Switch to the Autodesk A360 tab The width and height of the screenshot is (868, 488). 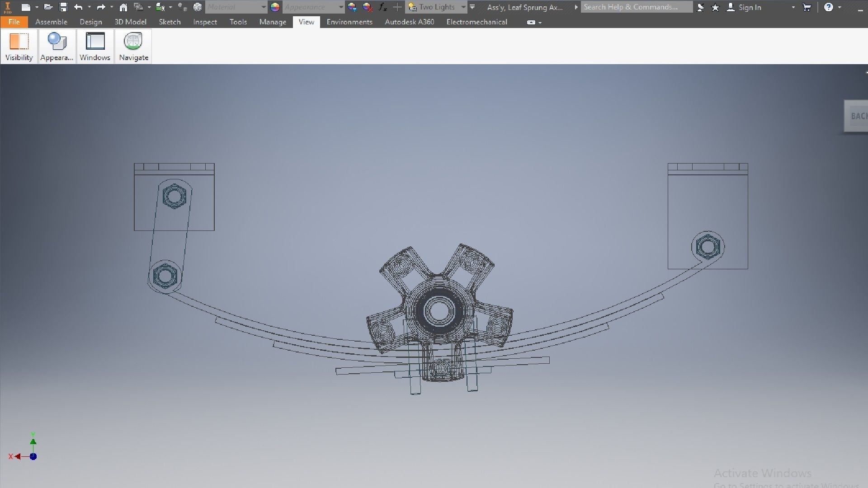coord(409,22)
